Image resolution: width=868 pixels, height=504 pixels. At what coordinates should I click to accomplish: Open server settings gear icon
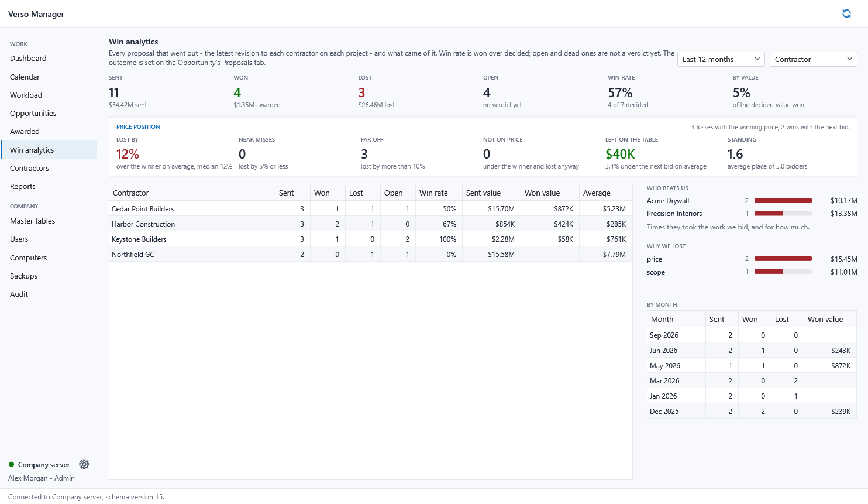pos(84,464)
